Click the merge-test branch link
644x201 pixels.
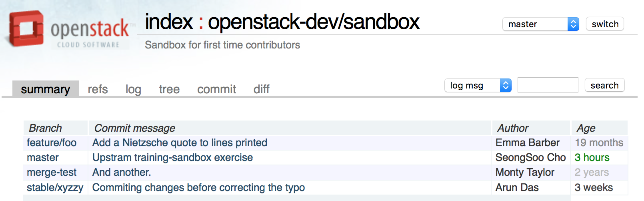[52, 173]
